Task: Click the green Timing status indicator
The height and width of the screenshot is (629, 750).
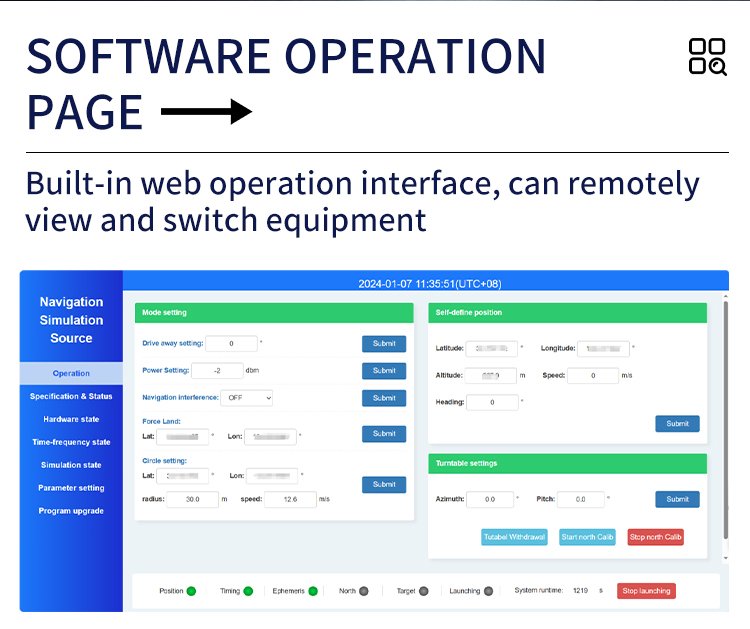Action: pos(248,591)
